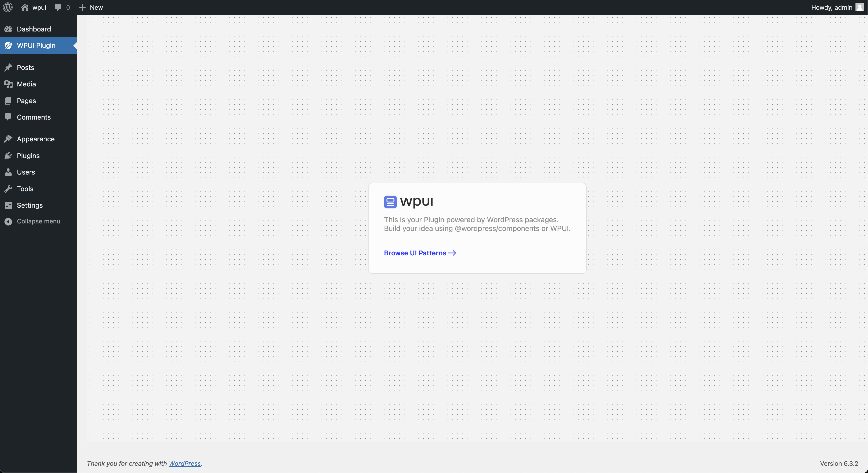Screen dimensions: 868x473
Task: Click the Posts pushpin icon
Action: [8, 68]
